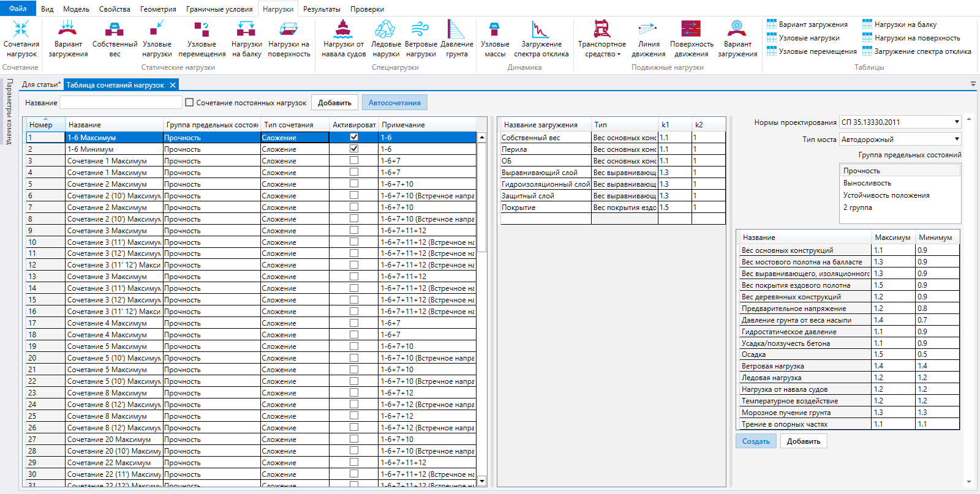The image size is (980, 494).
Task: Open Загружение спектра отклика table
Action: pos(916,51)
